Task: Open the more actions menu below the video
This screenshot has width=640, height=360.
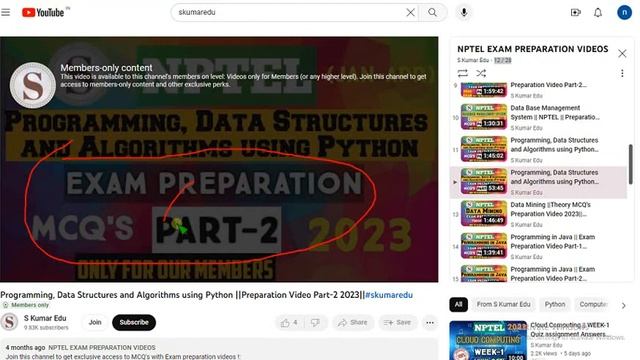Action: pos(430,323)
